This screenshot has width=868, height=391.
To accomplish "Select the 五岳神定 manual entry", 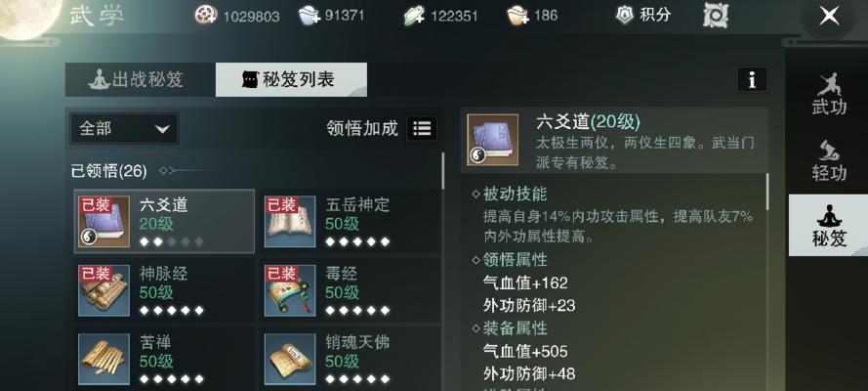I will pos(351,222).
